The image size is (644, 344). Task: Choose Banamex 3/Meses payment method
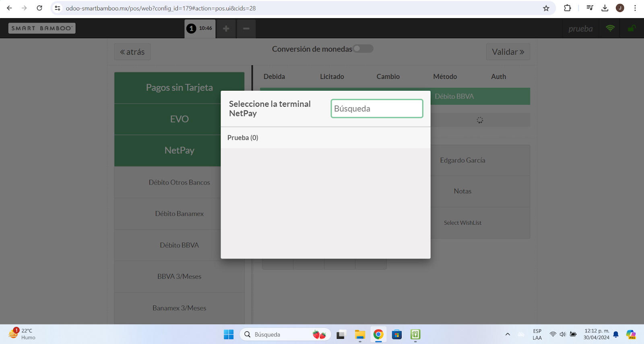(x=180, y=308)
